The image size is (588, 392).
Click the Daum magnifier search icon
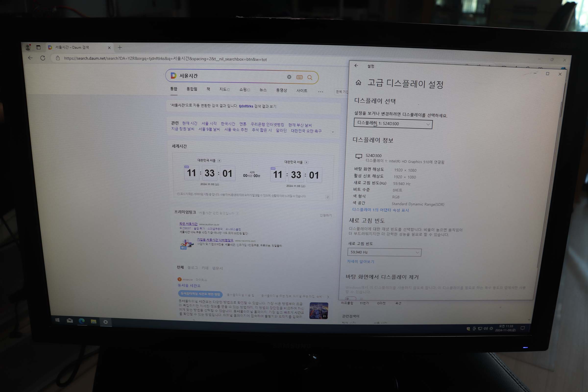(x=310, y=77)
